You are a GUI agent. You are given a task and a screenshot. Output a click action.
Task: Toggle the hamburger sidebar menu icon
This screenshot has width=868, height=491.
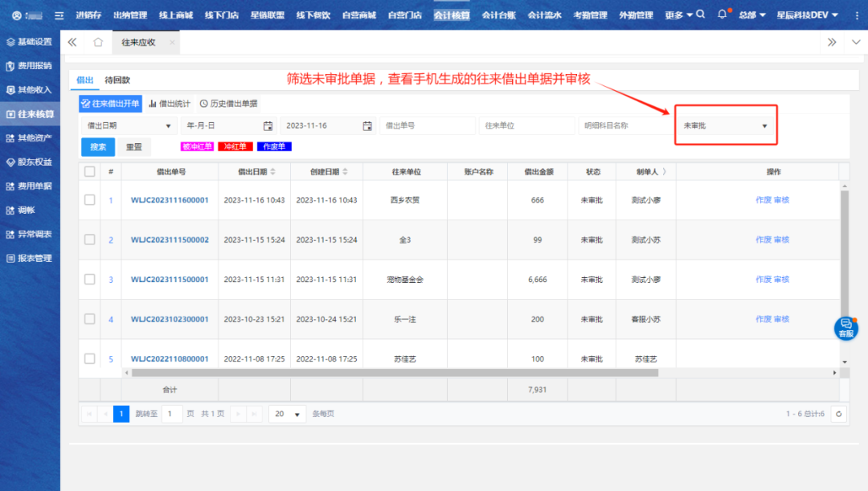pos(59,15)
